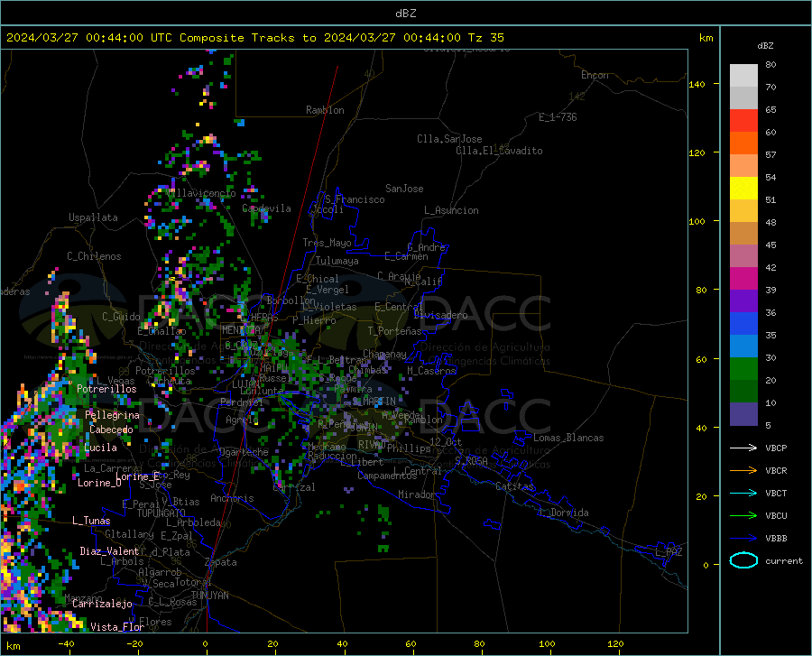Click the 'TUNUYAN' label on map
The height and width of the screenshot is (656, 812).
pos(209,596)
